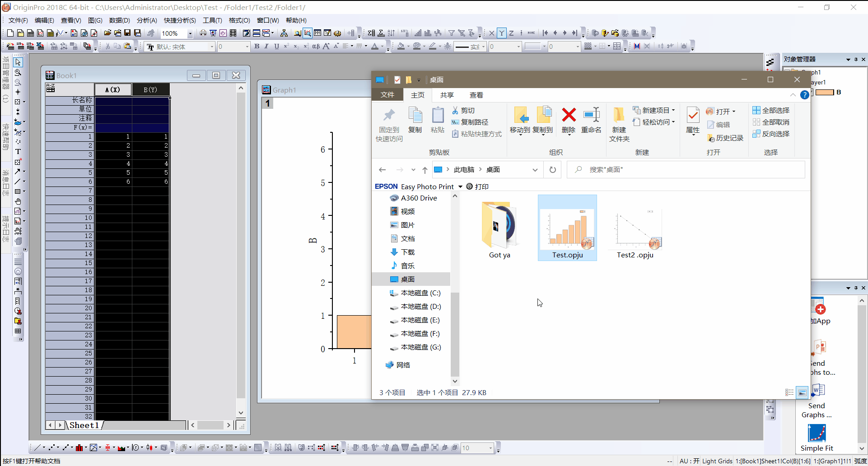
Task: Open the Origin Format menu
Action: point(239,20)
